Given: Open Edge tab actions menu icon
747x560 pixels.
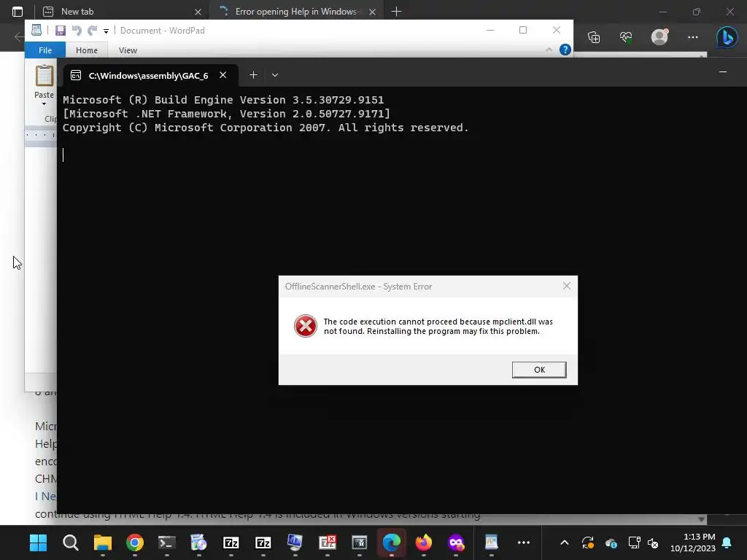Looking at the screenshot, I should [18, 12].
